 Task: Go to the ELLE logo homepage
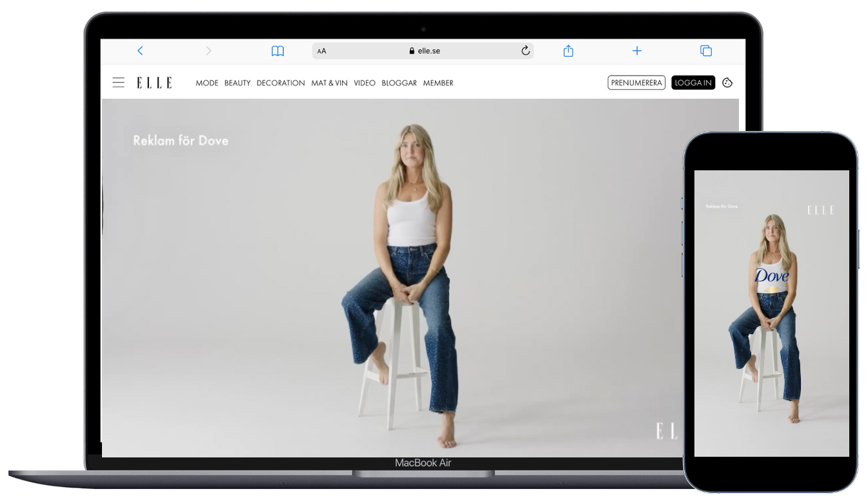[x=154, y=83]
